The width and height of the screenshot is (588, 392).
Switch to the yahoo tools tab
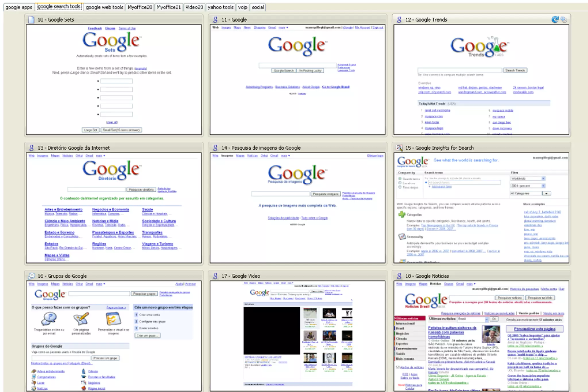click(x=220, y=7)
